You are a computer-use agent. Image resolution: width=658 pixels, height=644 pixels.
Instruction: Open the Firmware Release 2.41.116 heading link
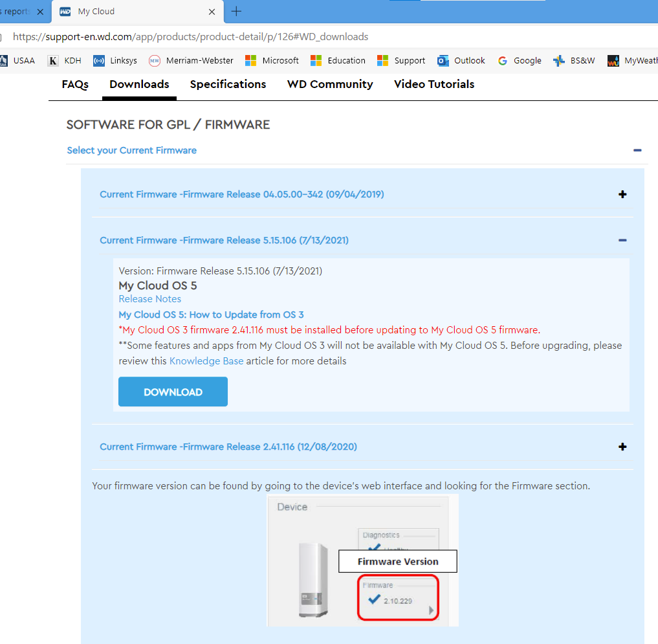[x=228, y=447]
